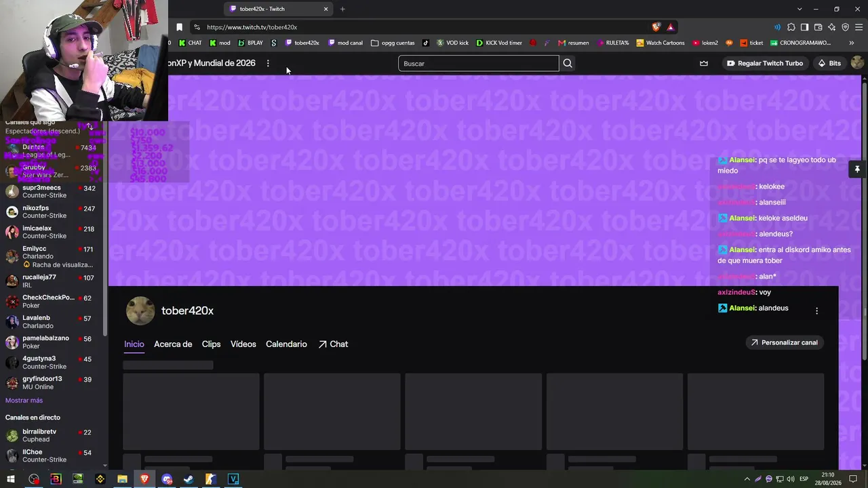The image size is (868, 488).
Task: Open the Brave Wallet icon
Action: click(818, 27)
